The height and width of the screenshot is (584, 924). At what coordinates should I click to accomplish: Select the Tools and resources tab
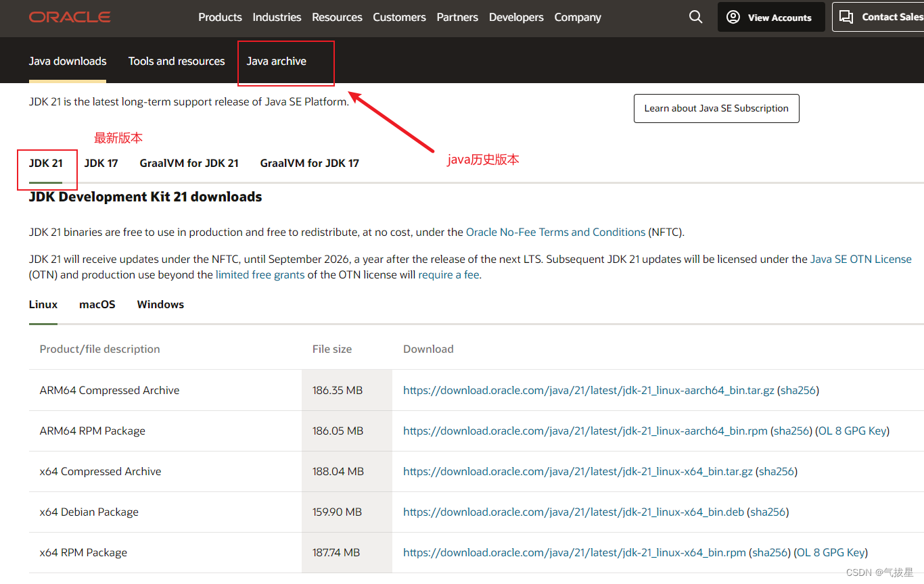177,61
